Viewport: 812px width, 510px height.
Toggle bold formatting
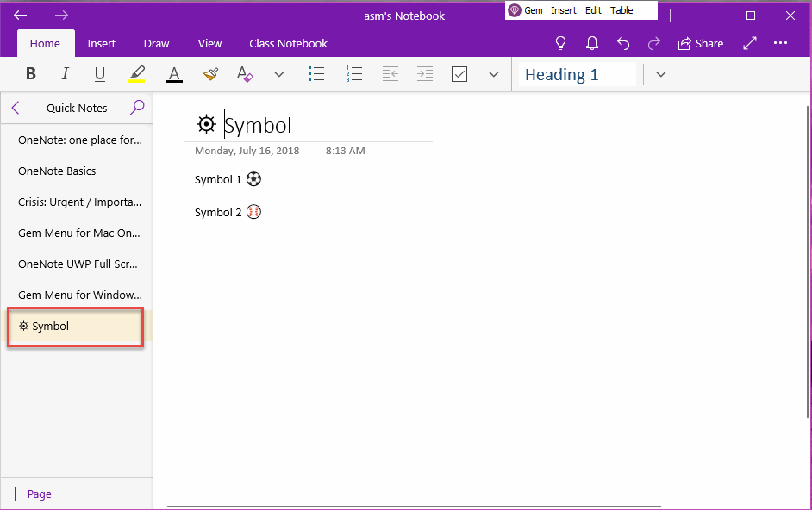point(30,74)
